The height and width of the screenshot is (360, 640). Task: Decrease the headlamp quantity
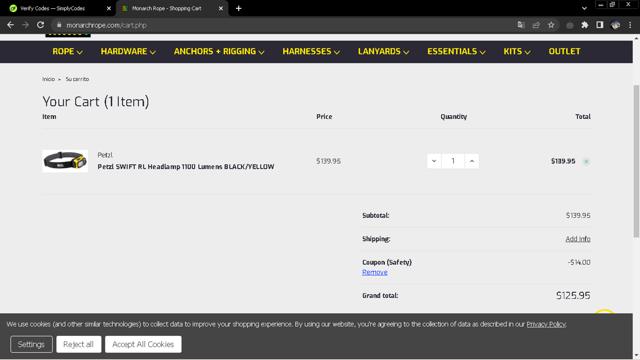click(434, 161)
